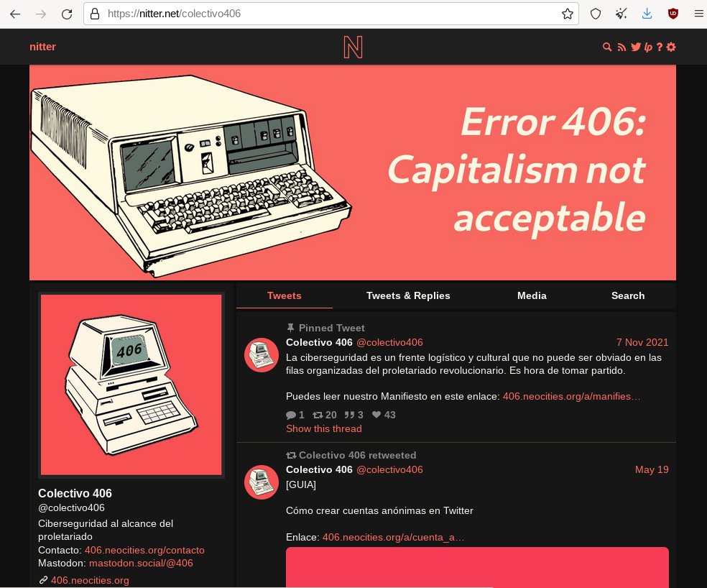Click the URL address bar
Image resolution: width=707 pixels, height=588 pixels.
pyautogui.click(x=331, y=14)
